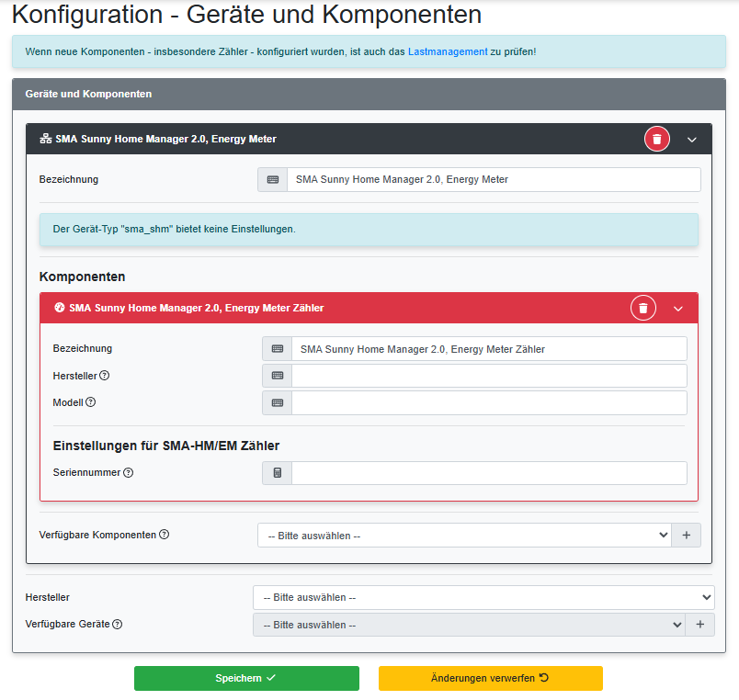Screen dimensions: 739x700
Task: Focus the Seriennummer input field
Action: pos(489,472)
